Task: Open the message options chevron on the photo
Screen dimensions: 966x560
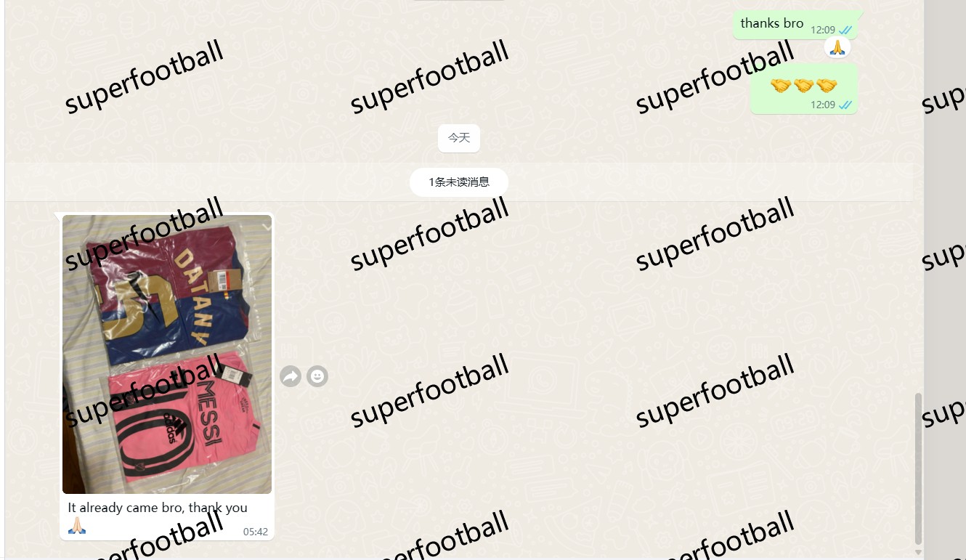Action: [x=266, y=226]
